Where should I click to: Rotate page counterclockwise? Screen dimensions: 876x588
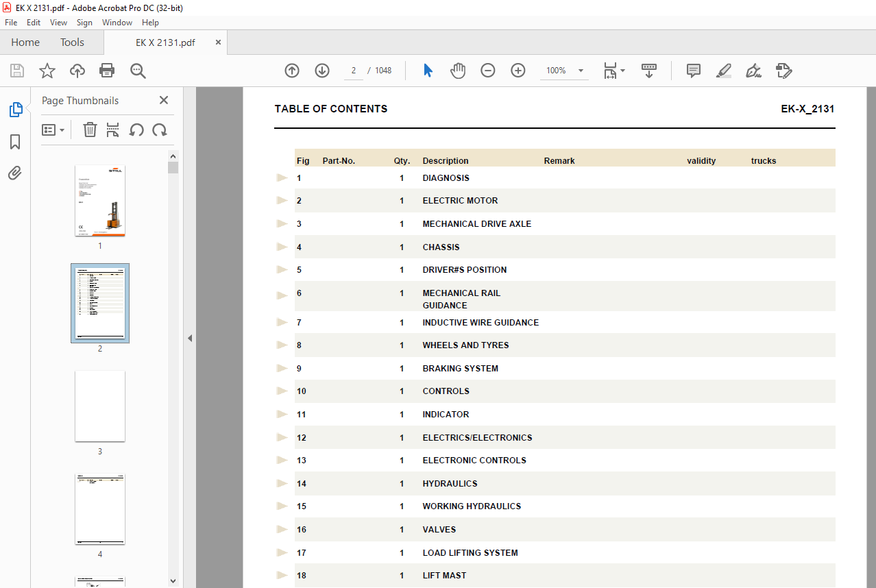pyautogui.click(x=136, y=130)
